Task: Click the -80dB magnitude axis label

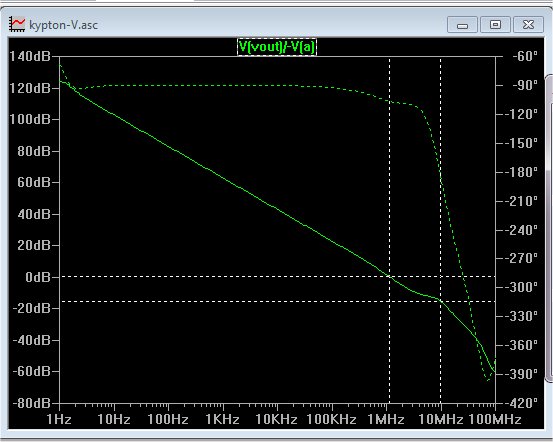Action: [x=32, y=403]
